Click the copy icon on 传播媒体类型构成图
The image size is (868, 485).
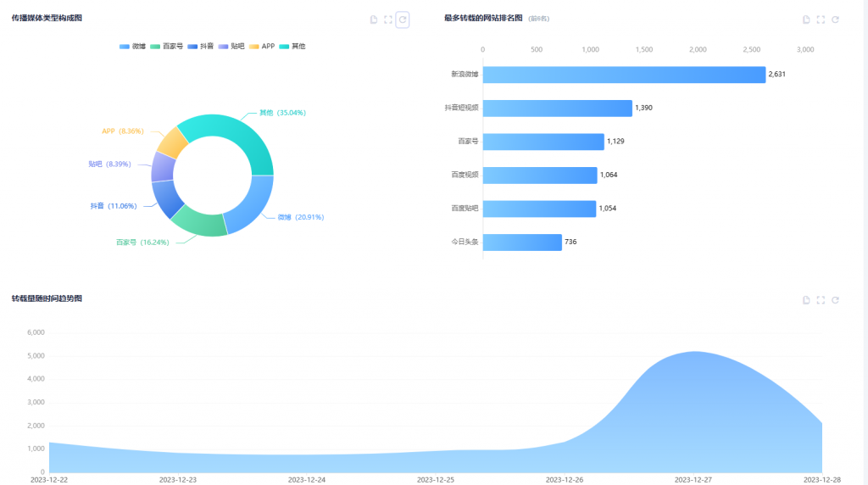click(x=374, y=20)
